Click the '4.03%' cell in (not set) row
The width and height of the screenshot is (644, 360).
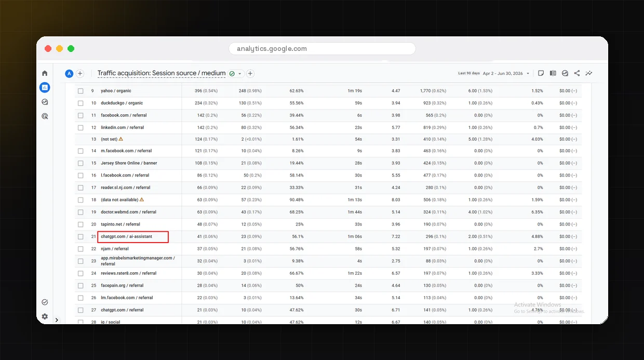tap(537, 139)
